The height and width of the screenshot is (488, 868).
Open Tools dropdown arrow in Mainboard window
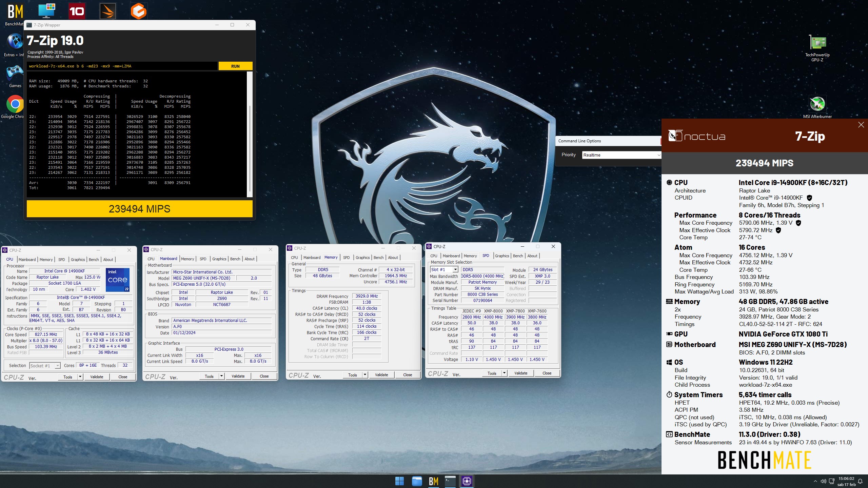[x=221, y=376]
